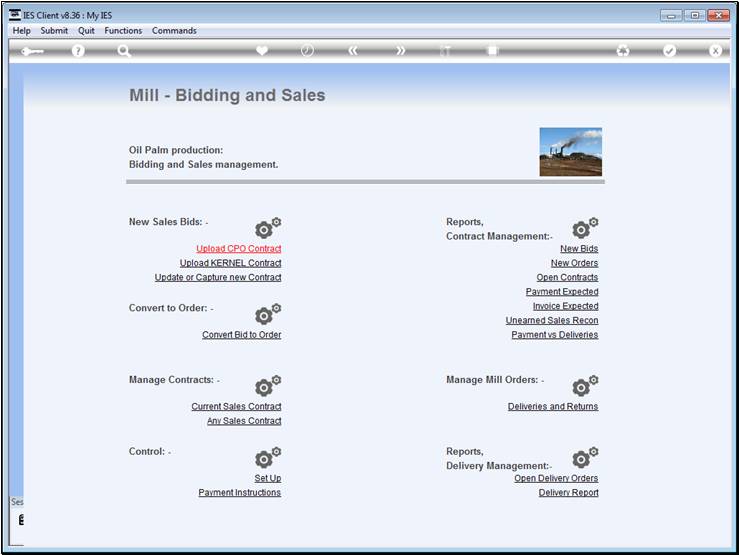This screenshot has width=739, height=555.
Task: Click the toolbar icon left of the square
Action: click(445, 50)
